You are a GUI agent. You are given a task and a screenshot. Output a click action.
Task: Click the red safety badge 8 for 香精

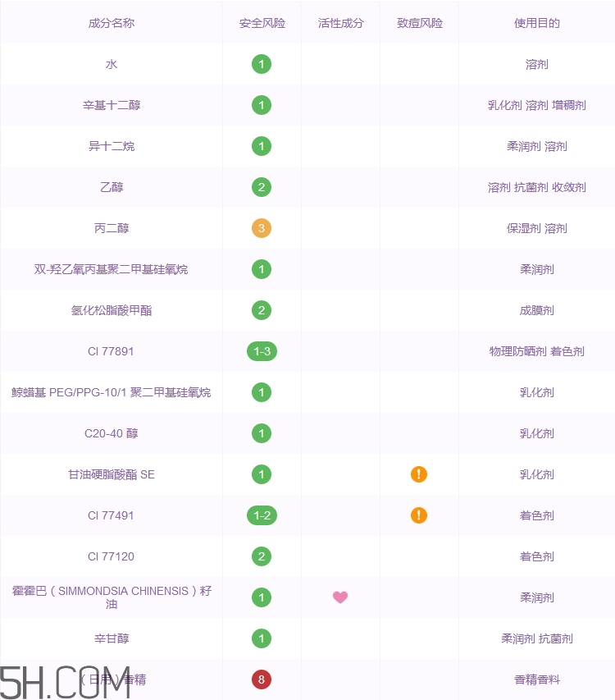click(x=262, y=679)
